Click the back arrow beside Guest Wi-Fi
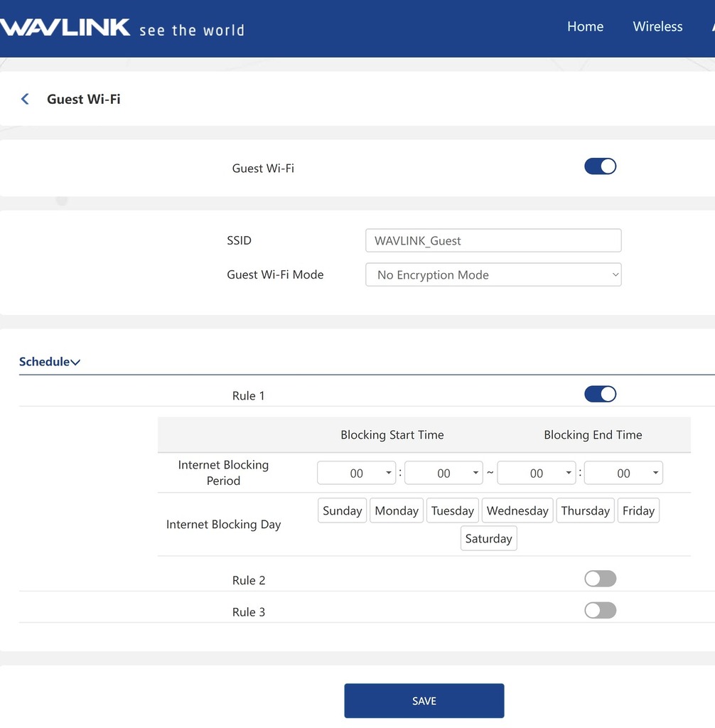This screenshot has height=728, width=715. tap(25, 100)
